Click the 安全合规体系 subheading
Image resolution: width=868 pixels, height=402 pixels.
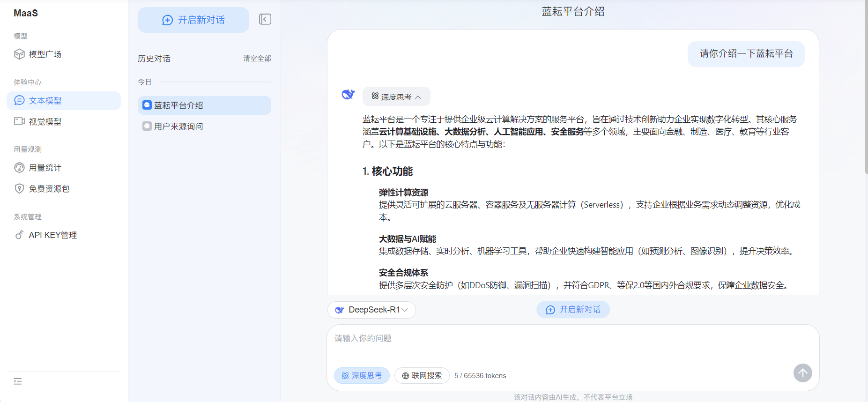pyautogui.click(x=403, y=273)
